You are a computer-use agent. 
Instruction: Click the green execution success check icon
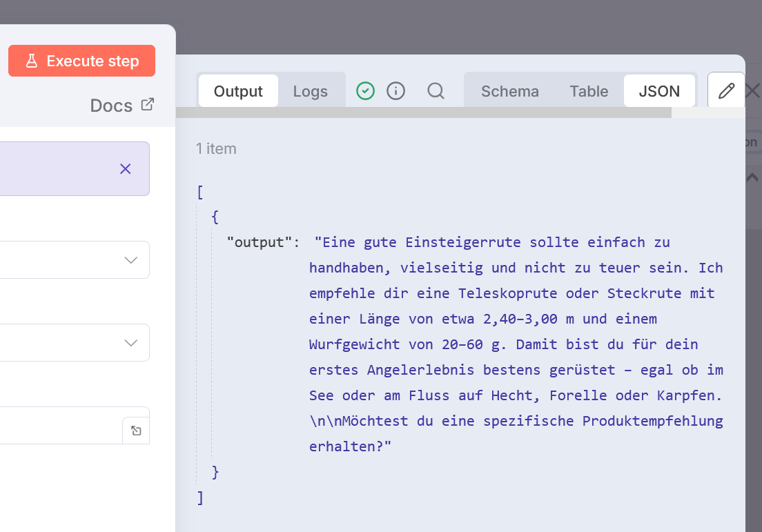[x=365, y=90]
